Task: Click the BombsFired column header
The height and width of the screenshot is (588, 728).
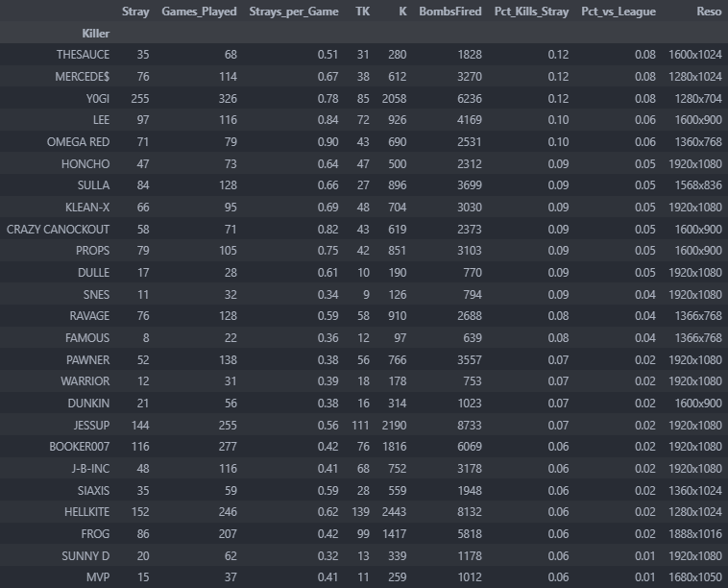Action: pos(449,12)
